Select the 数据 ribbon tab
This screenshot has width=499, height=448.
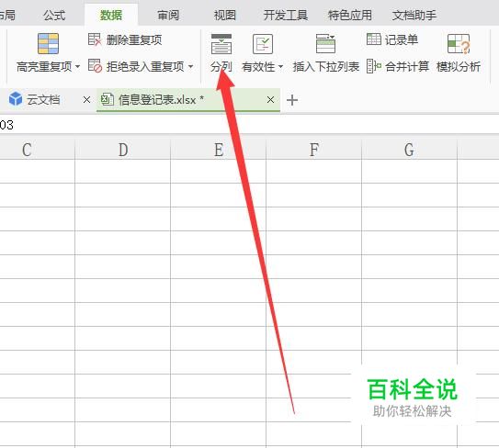pyautogui.click(x=111, y=15)
